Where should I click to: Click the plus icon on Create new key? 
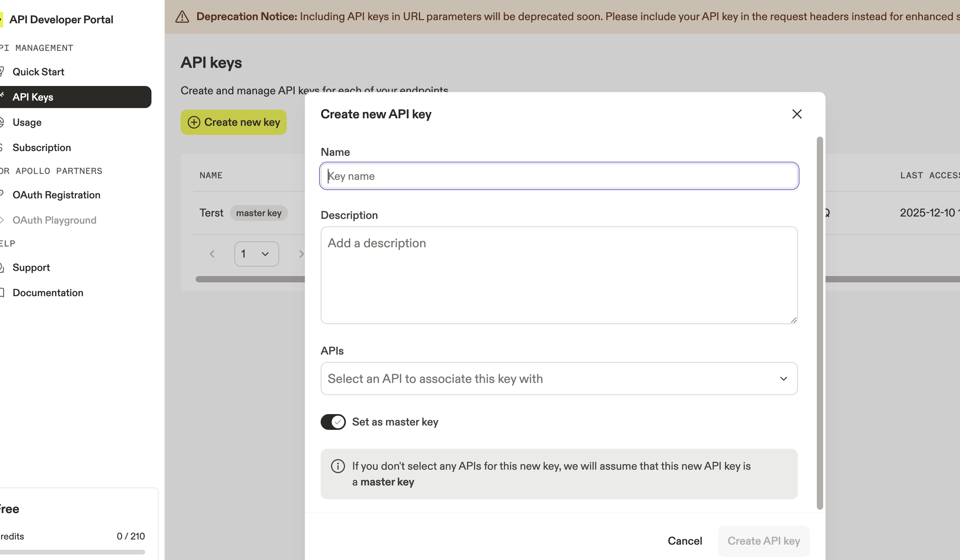[194, 122]
